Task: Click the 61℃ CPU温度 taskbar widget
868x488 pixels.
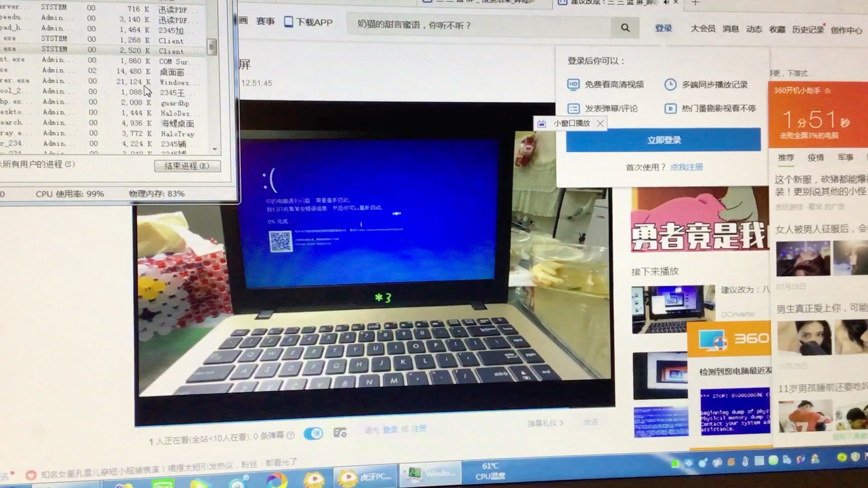Action: tap(491, 471)
